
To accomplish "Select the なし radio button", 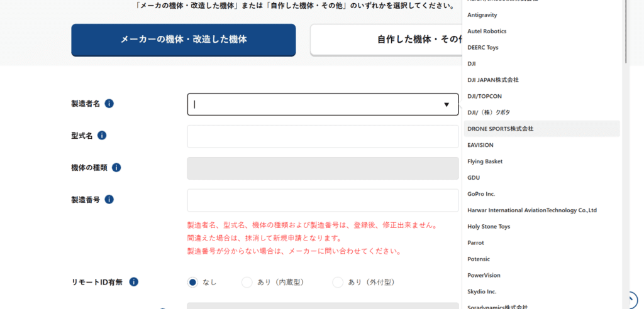I will click(193, 283).
